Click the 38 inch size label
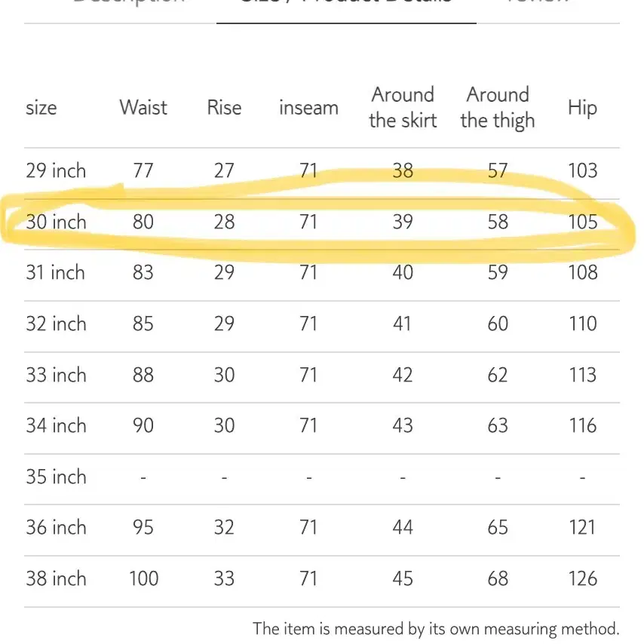 (57, 578)
